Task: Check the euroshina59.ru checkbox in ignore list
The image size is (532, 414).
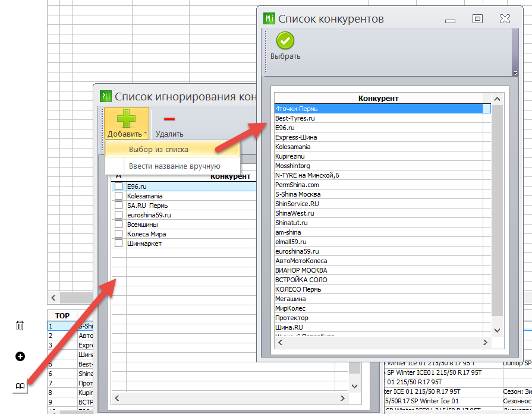Action: 118,214
